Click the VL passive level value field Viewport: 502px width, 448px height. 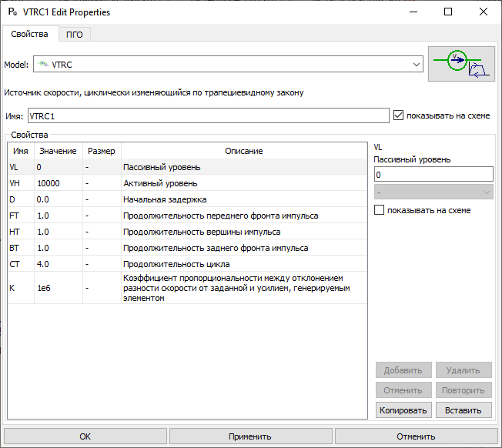[x=433, y=175]
